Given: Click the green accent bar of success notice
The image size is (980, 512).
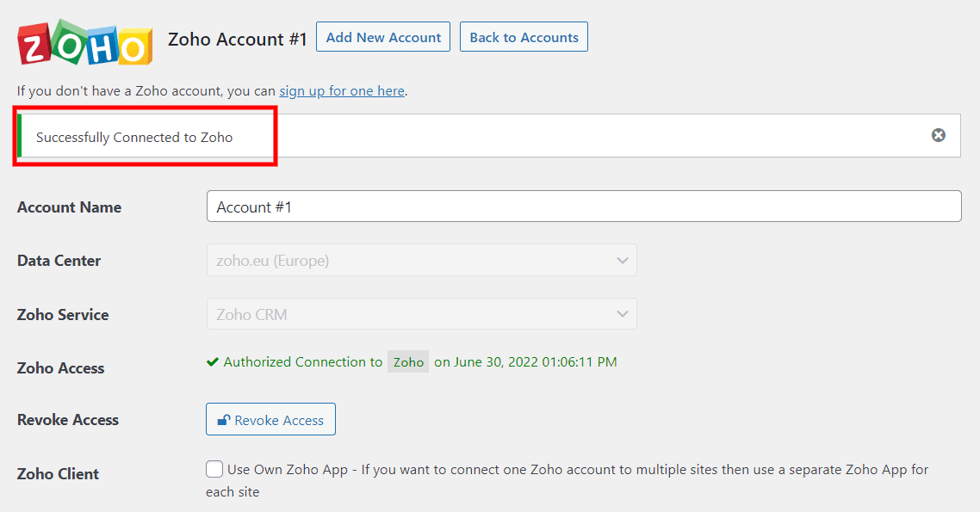Looking at the screenshot, I should click(x=20, y=135).
